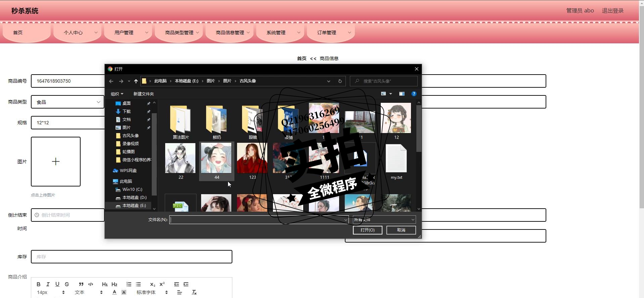The width and height of the screenshot is (644, 298).
Task: Select image thumbnail 123
Action: click(x=252, y=161)
